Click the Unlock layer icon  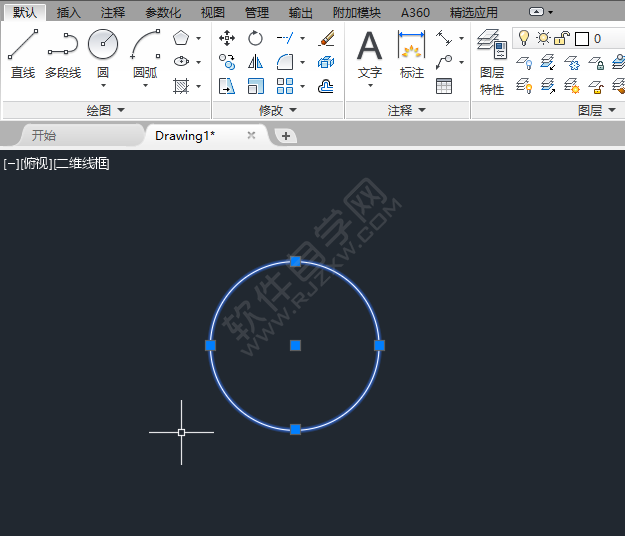(x=596, y=86)
